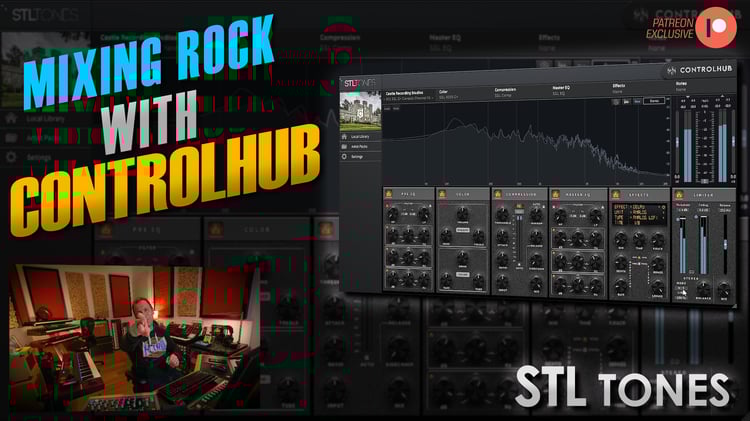750x421 pixels.
Task: Select Settings in the background window
Action: [38, 157]
